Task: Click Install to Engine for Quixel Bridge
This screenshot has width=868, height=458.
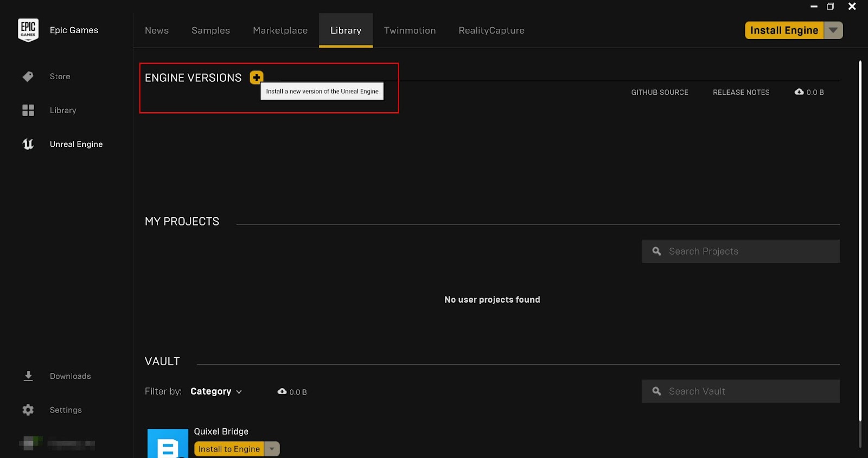Action: point(229,449)
